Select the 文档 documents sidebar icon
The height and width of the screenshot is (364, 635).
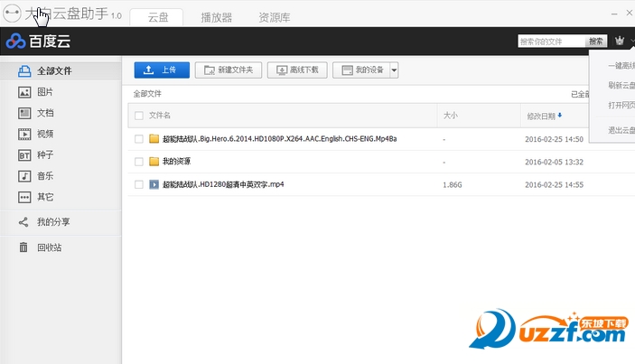(24, 113)
